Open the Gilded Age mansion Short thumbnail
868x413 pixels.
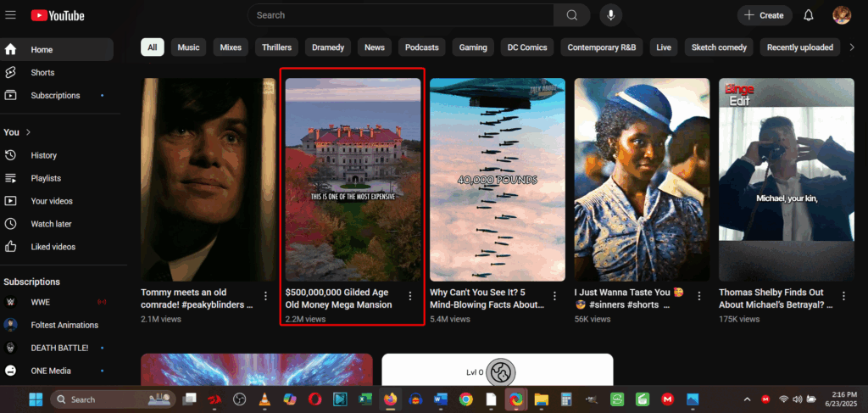[353, 180]
